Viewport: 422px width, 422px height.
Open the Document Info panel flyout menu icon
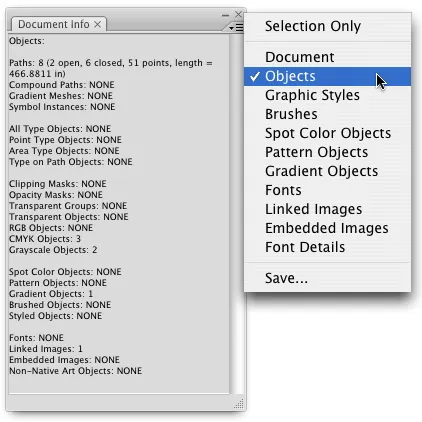pyautogui.click(x=237, y=28)
